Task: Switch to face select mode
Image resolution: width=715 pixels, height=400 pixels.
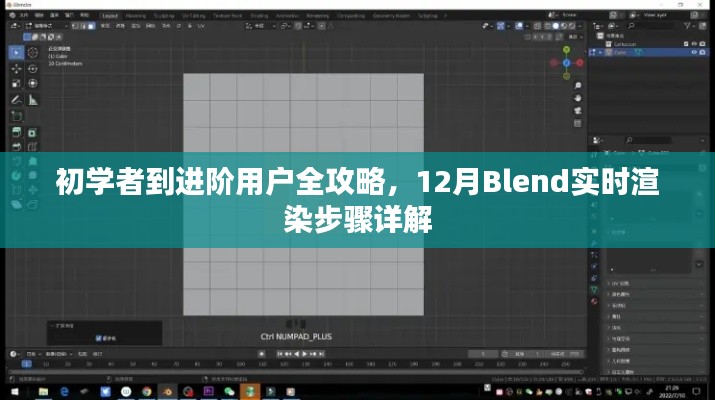Action: point(91,26)
